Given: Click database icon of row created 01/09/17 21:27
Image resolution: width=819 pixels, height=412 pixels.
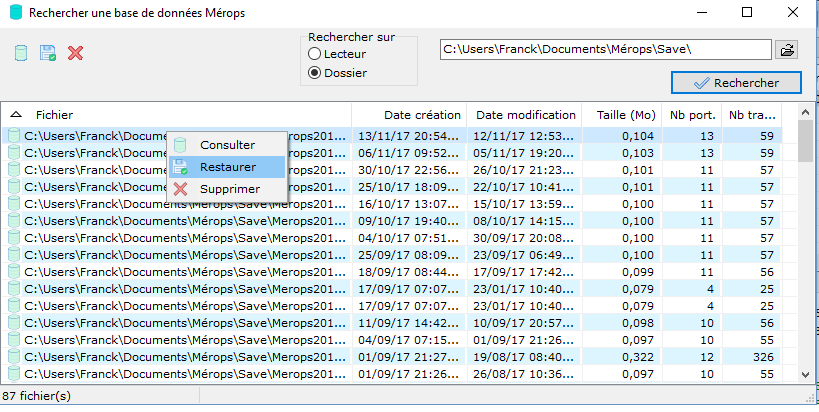Looking at the screenshot, I should [x=14, y=357].
